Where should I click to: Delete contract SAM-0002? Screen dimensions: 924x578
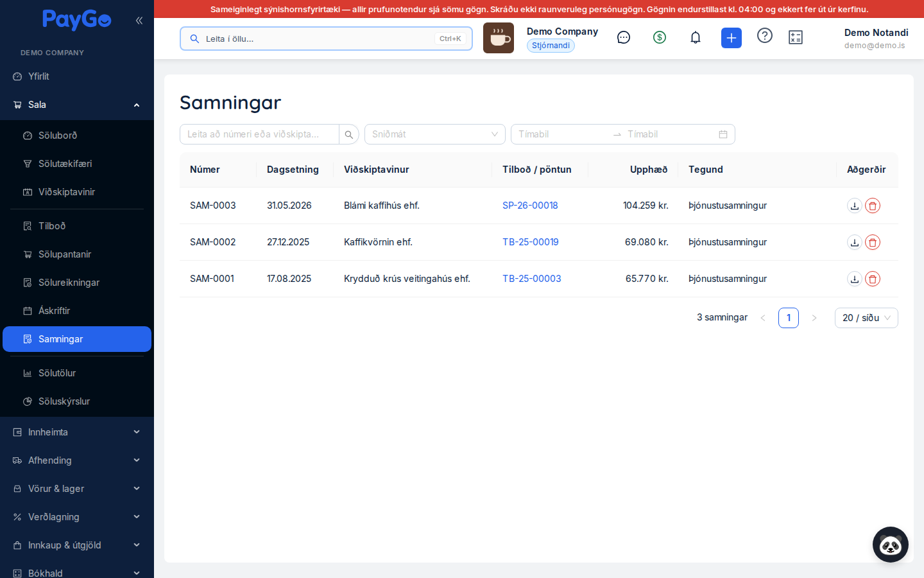873,242
